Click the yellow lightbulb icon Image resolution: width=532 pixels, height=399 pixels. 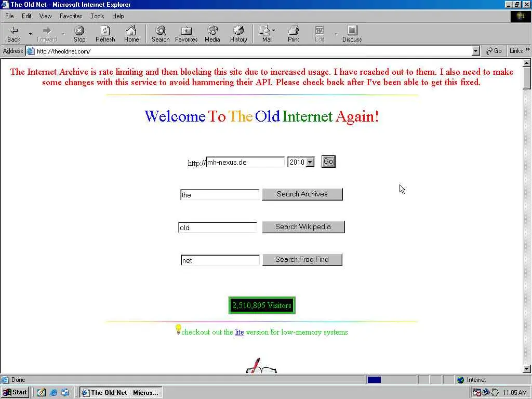178,329
